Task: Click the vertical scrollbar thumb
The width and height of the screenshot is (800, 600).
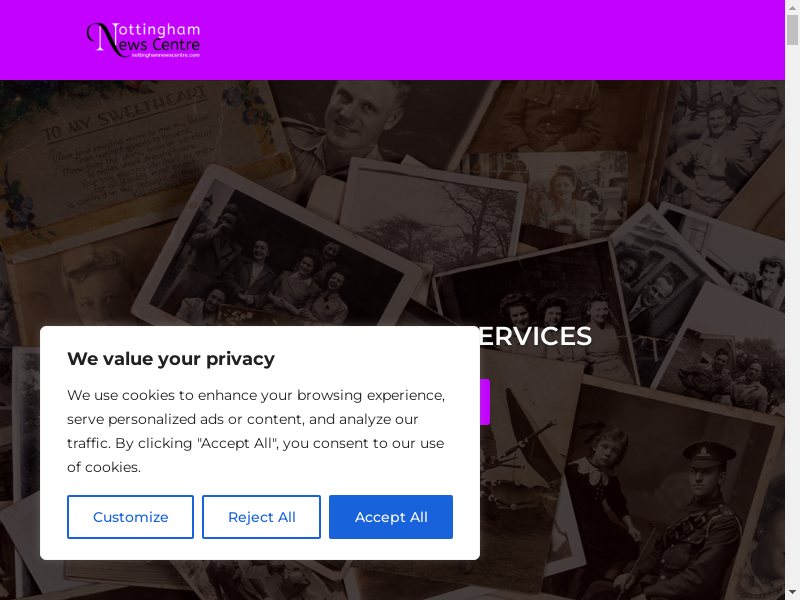Action: point(792,30)
